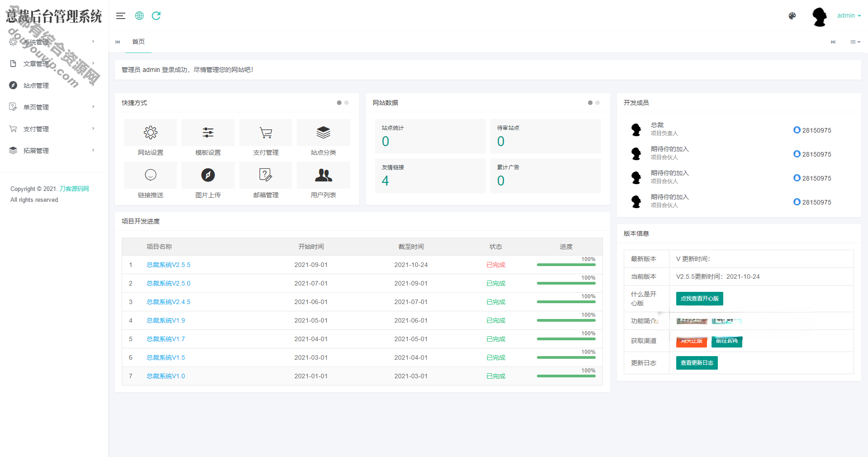Click chevron next to 支付管理

tap(93, 129)
